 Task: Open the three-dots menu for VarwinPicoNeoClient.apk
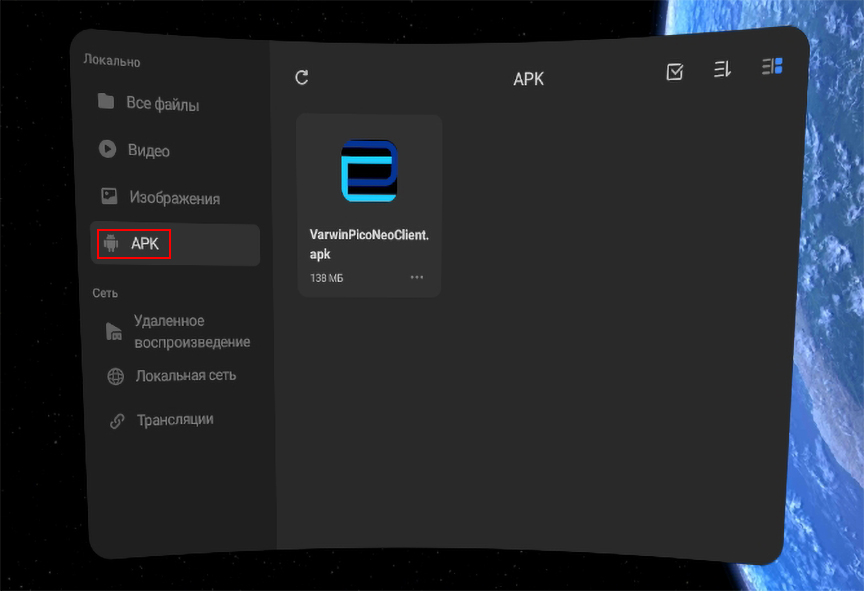[x=417, y=277]
